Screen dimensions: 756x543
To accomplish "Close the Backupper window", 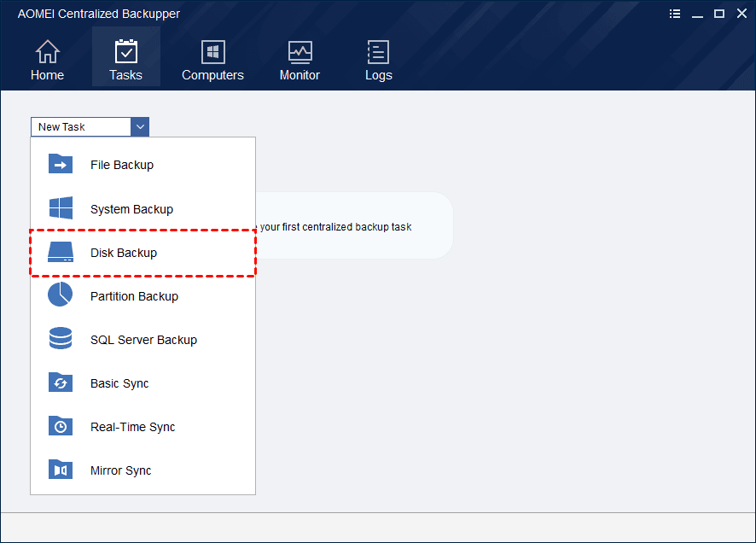I will (741, 14).
